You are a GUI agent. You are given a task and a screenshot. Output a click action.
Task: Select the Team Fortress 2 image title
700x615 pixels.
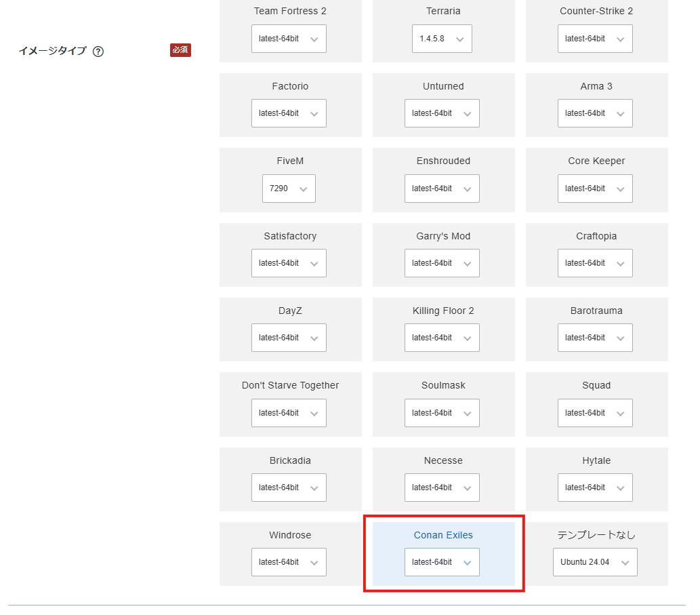290,11
